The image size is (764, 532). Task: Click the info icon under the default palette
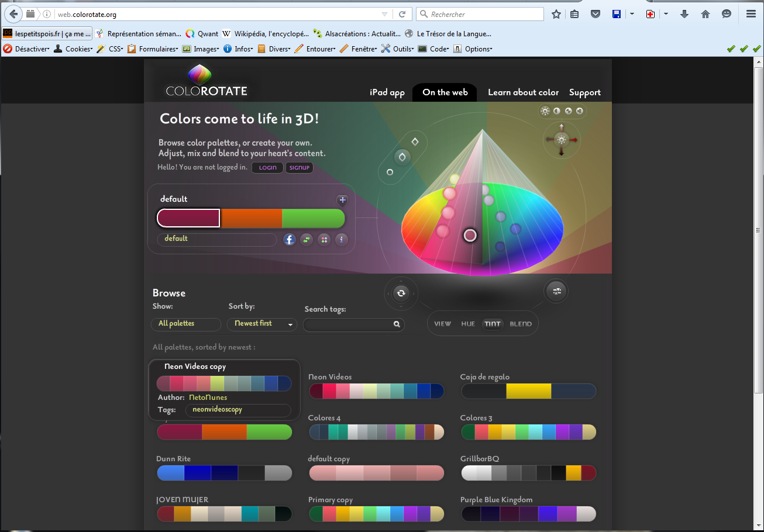point(342,239)
